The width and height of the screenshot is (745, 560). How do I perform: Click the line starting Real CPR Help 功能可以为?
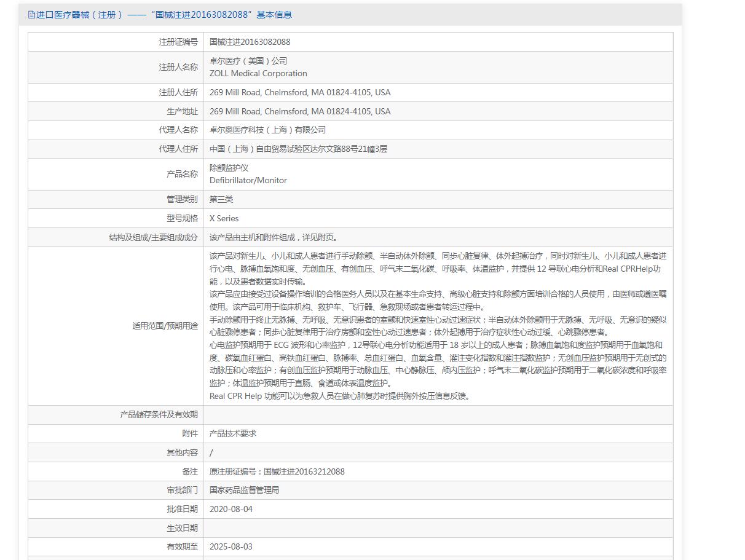coord(341,396)
